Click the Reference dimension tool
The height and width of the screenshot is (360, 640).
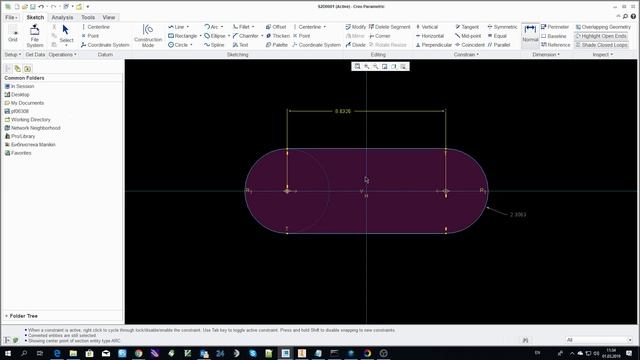556,45
